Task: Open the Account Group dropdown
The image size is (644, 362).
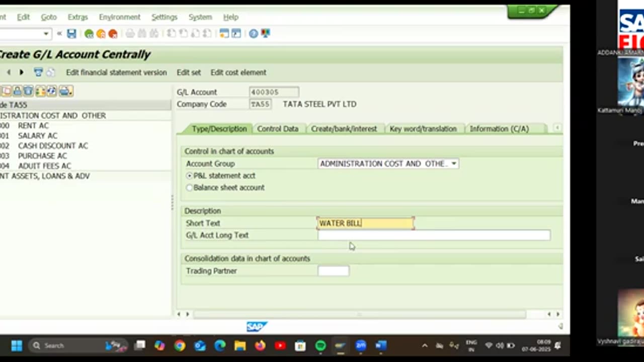Action: point(453,164)
